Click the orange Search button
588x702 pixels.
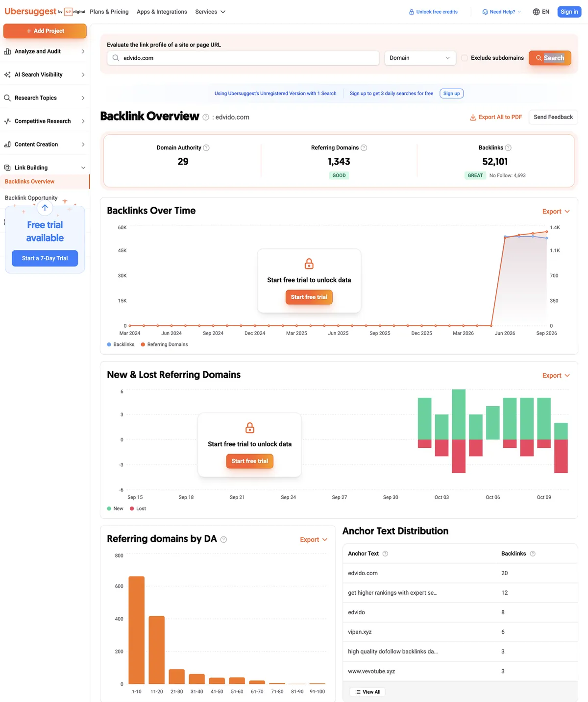[x=550, y=58]
